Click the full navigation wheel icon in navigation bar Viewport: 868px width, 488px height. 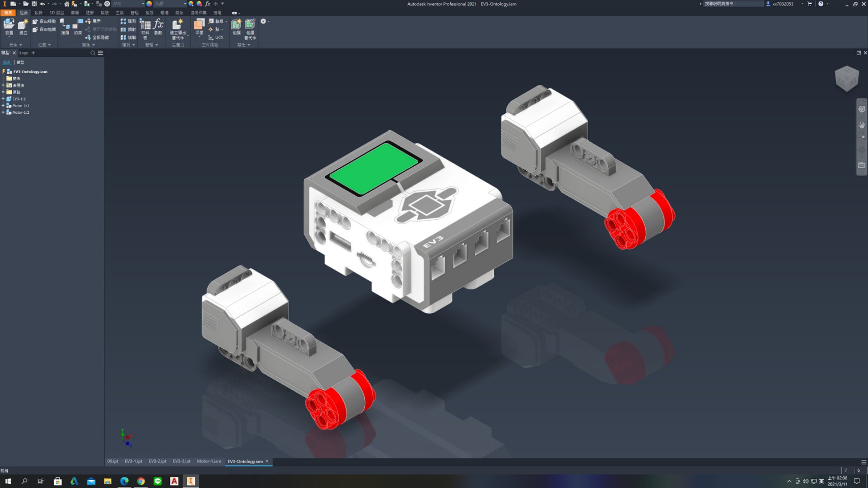point(862,109)
